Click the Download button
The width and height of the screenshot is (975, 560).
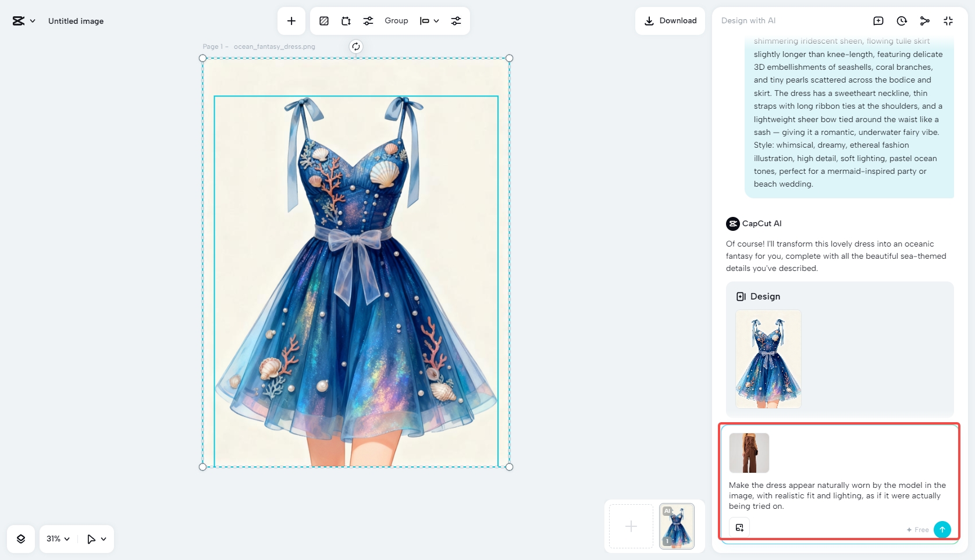pyautogui.click(x=670, y=21)
